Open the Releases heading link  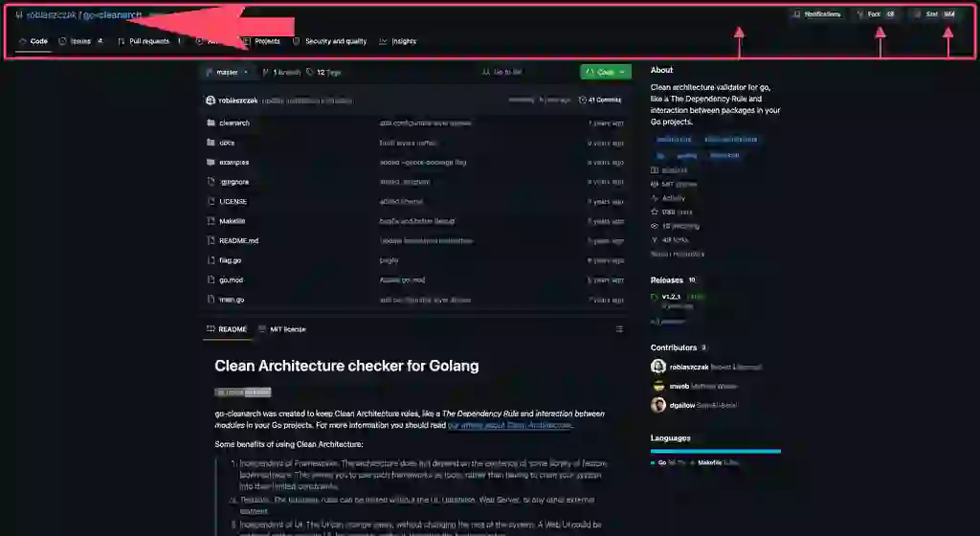666,279
